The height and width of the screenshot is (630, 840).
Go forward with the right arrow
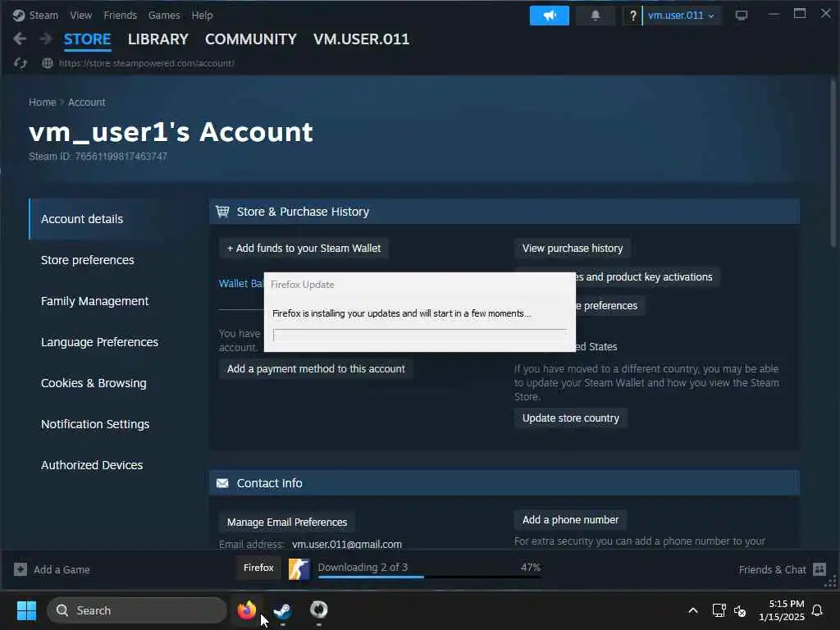[x=46, y=39]
